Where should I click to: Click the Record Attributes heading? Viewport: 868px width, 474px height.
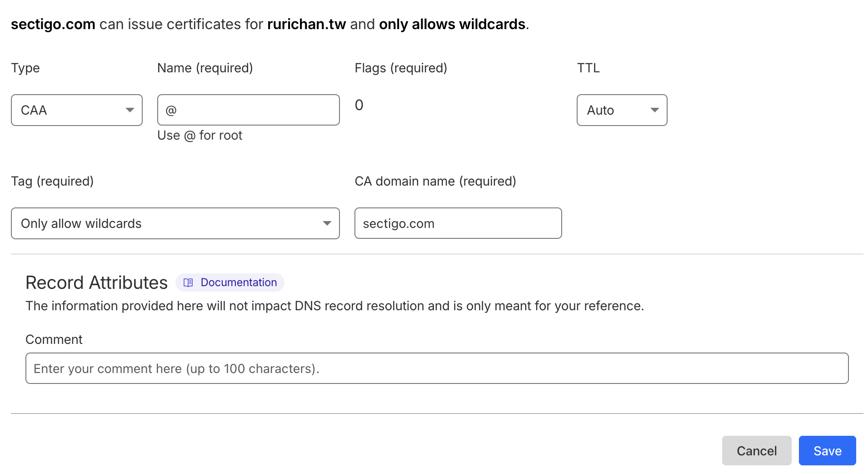click(x=96, y=283)
